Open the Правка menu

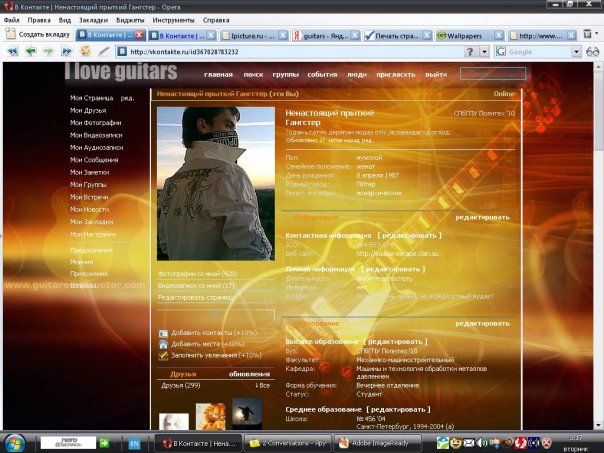tap(39, 20)
